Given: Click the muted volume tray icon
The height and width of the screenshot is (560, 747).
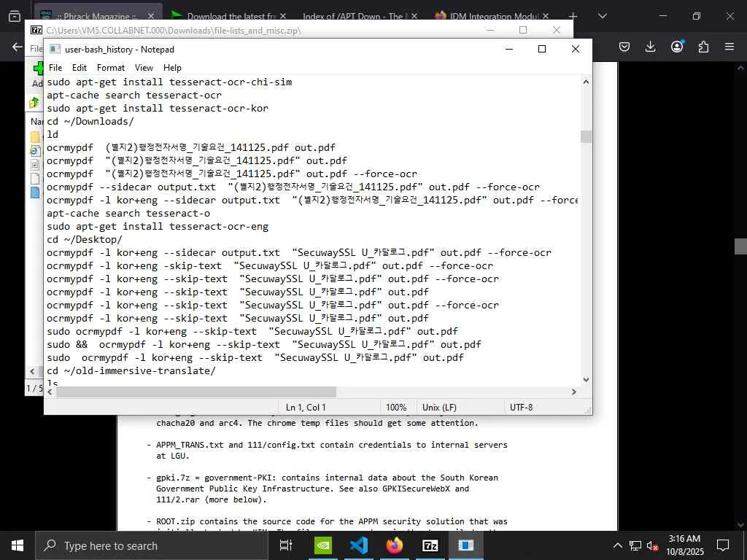Looking at the screenshot, I should pos(652,545).
